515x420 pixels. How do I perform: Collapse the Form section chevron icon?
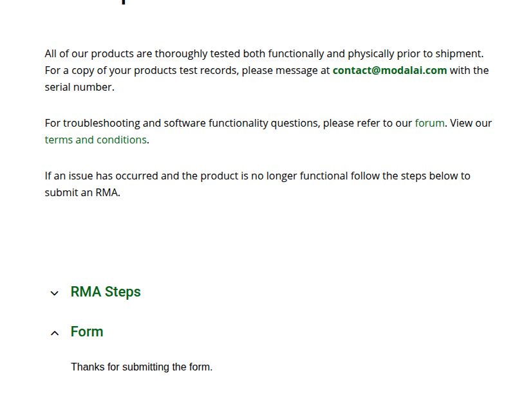click(55, 333)
